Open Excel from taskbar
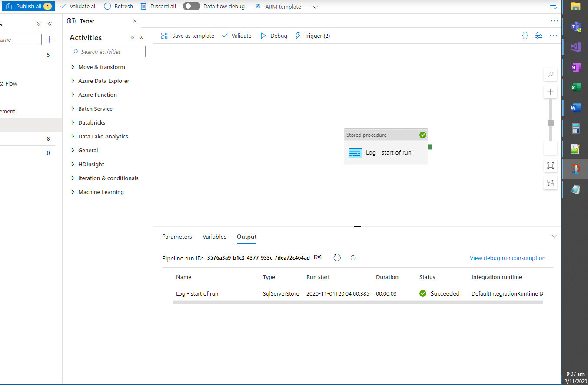The image size is (588, 385). click(x=576, y=88)
